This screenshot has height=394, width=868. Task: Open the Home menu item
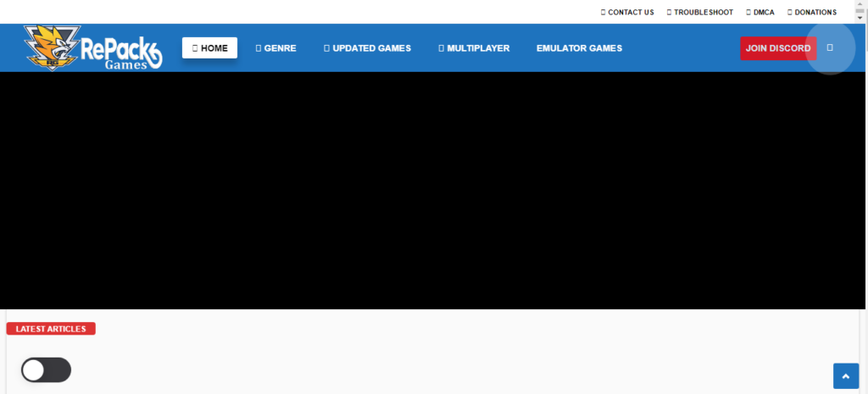(x=210, y=48)
